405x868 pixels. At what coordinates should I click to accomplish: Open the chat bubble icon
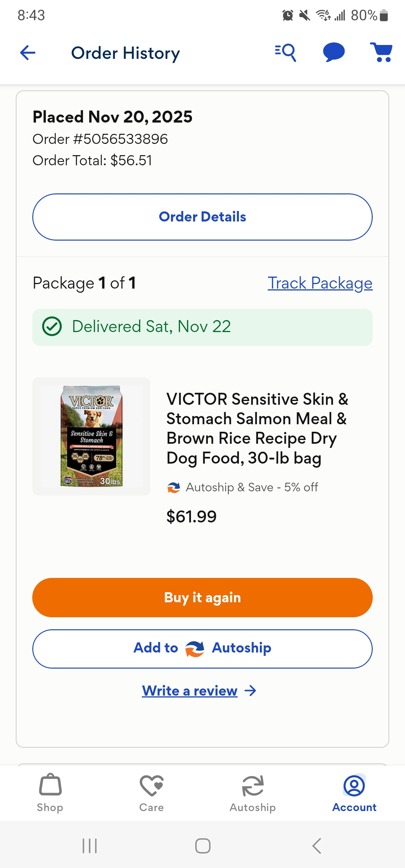click(x=334, y=52)
